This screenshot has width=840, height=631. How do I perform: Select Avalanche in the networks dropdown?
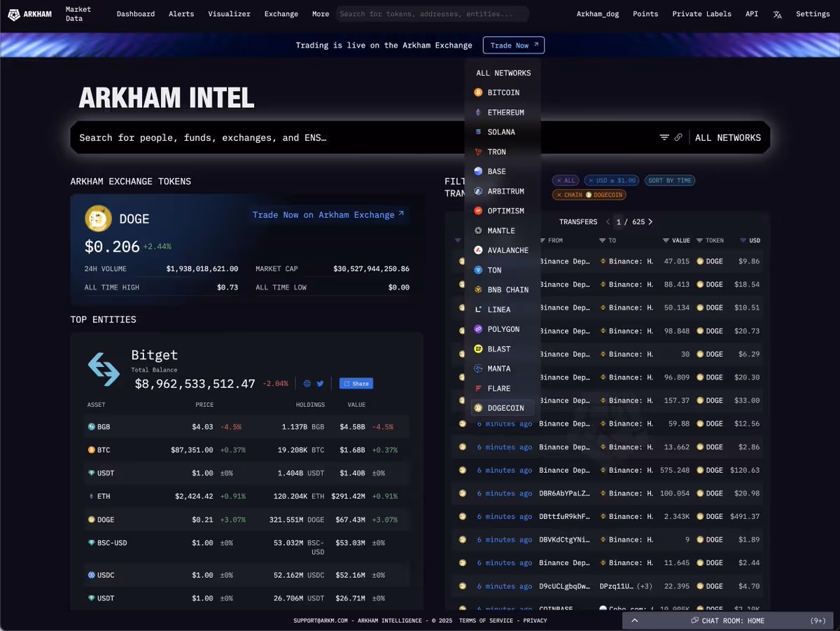503,250
